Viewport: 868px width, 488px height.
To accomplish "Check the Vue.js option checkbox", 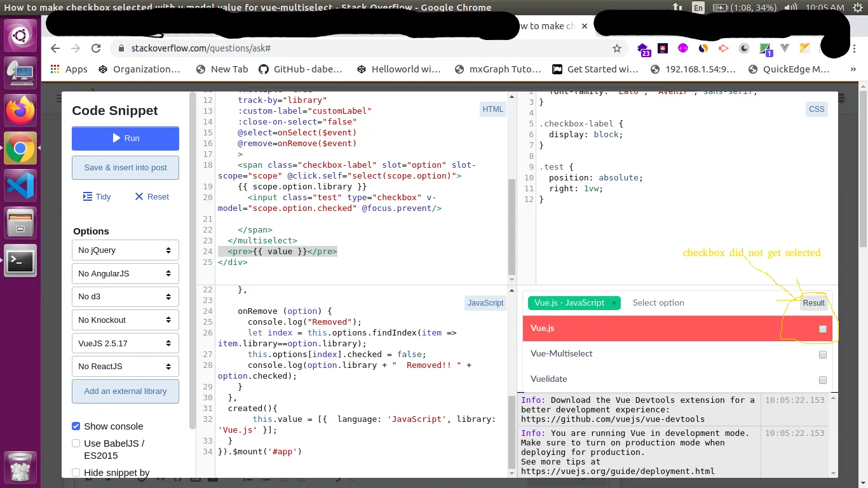I will 823,329.
